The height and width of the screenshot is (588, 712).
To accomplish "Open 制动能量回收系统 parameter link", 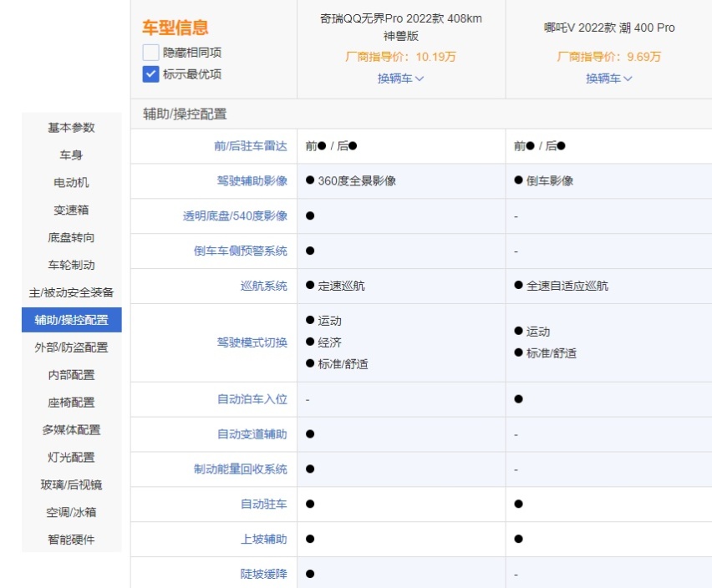I will (x=241, y=469).
